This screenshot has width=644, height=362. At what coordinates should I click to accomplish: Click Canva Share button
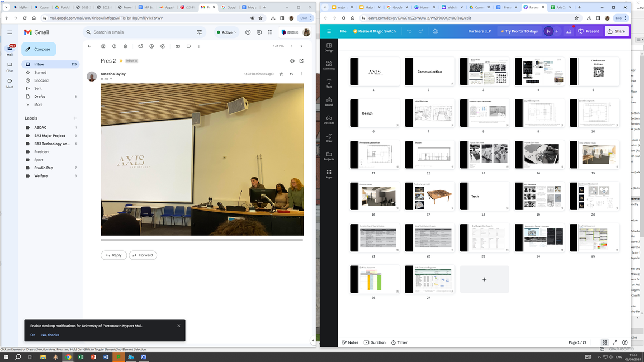click(x=616, y=31)
